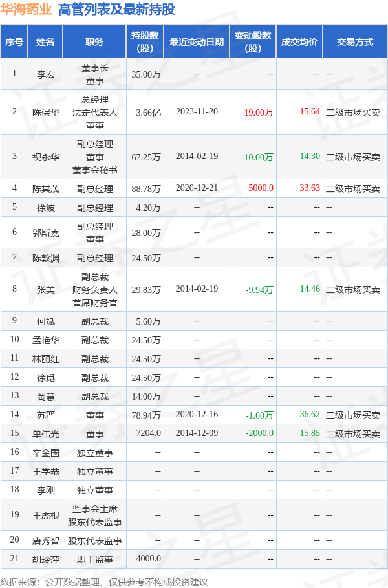Click the 姓名 column header
This screenshot has width=388, height=588.
click(x=45, y=42)
